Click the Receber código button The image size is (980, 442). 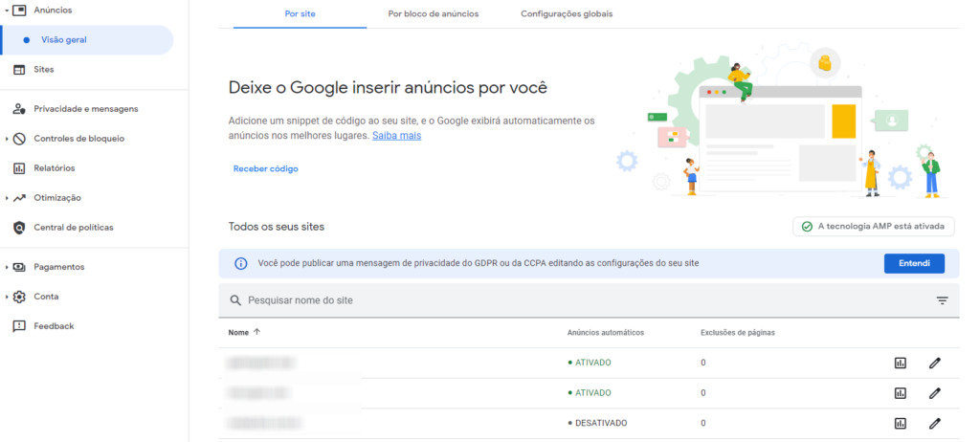(266, 168)
